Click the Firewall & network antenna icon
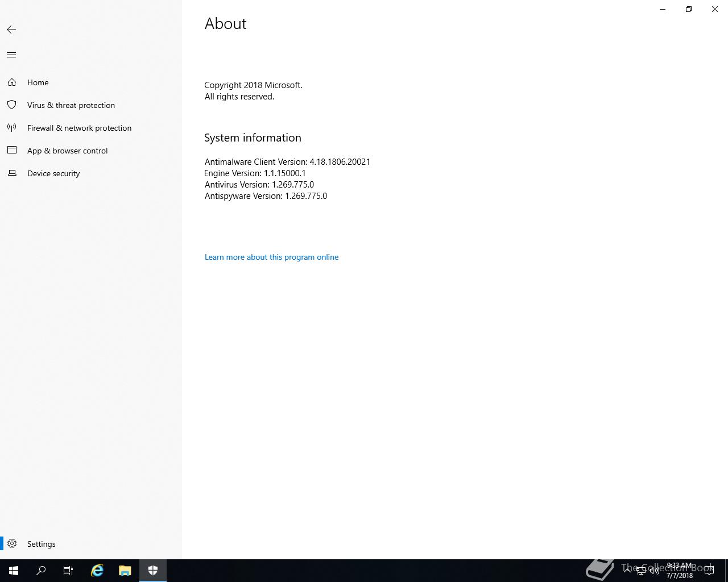 [x=12, y=128]
